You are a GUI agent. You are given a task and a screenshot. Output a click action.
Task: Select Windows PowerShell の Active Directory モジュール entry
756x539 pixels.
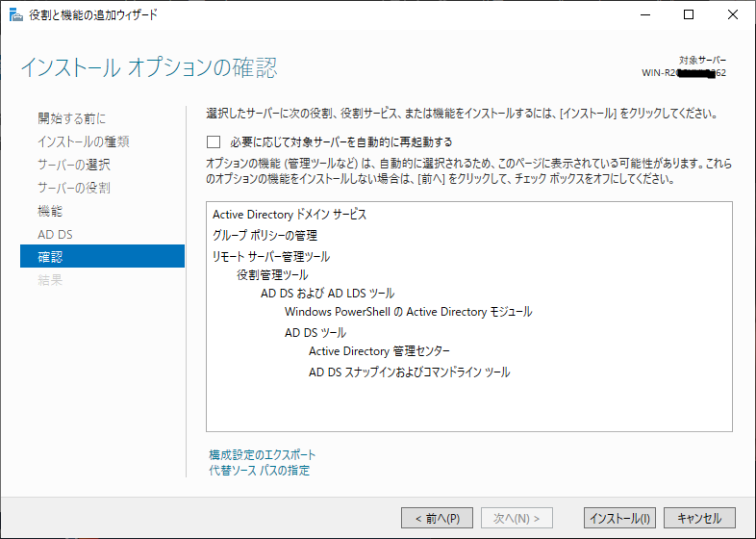409,312
